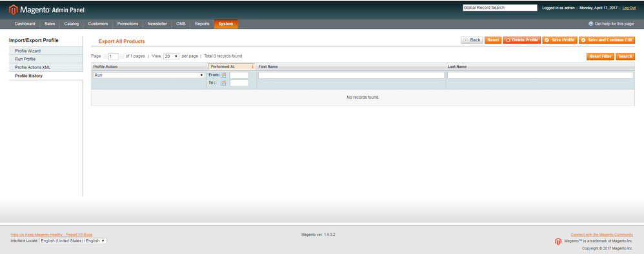This screenshot has height=254, width=644.
Task: Click Total 0 records found text
Action: click(223, 56)
